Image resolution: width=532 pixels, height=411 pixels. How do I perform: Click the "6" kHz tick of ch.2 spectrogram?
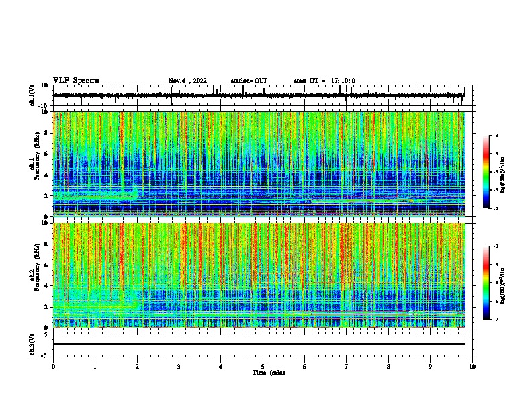(x=47, y=265)
